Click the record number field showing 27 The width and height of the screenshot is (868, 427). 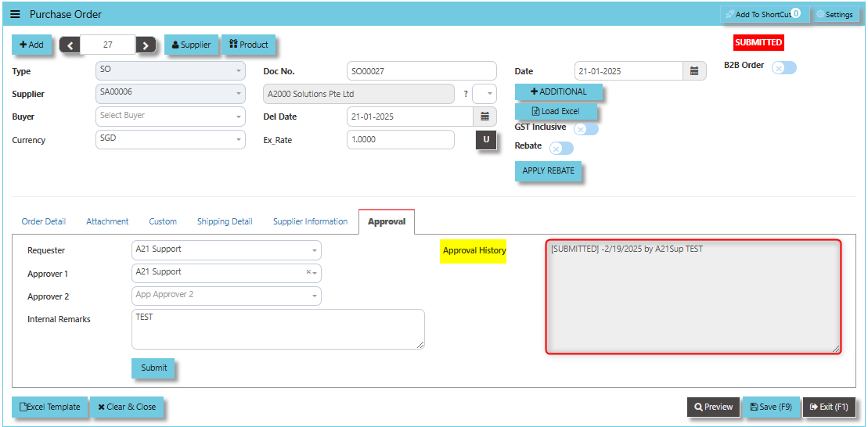click(x=108, y=45)
